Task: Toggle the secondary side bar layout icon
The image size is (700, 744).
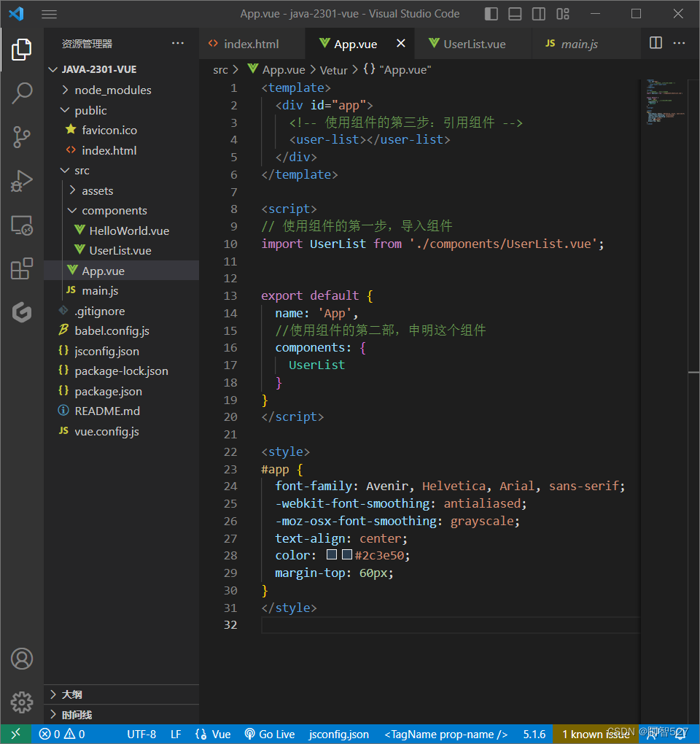Action: pyautogui.click(x=539, y=14)
